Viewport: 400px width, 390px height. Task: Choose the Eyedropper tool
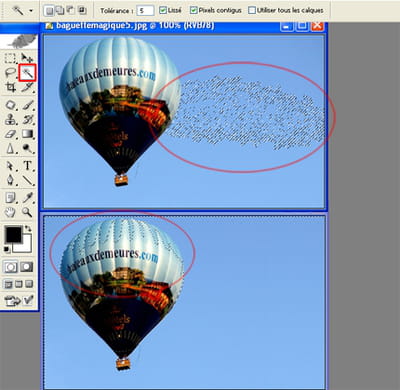point(28,198)
